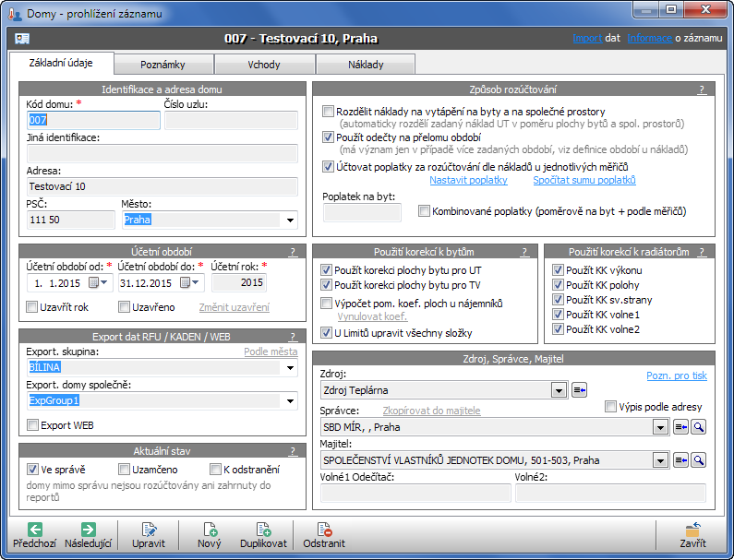Open the detail icon next to Správce
Screen dimensions: 734x560
pos(680,426)
